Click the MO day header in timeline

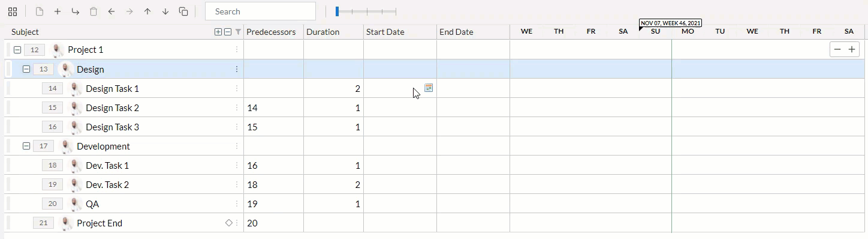point(688,31)
